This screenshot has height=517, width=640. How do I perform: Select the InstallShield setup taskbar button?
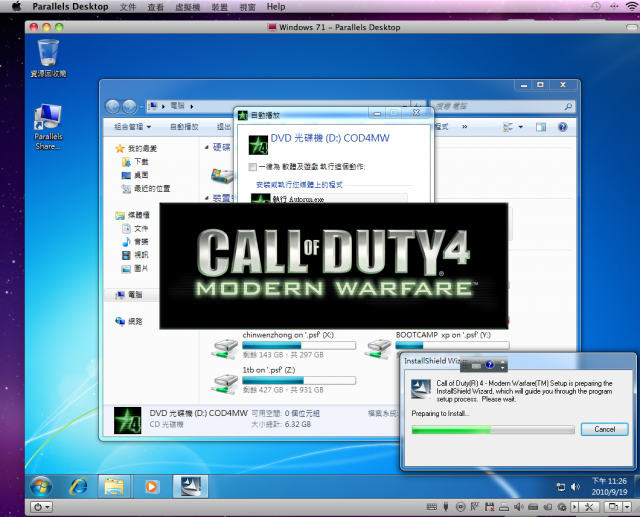click(x=190, y=486)
